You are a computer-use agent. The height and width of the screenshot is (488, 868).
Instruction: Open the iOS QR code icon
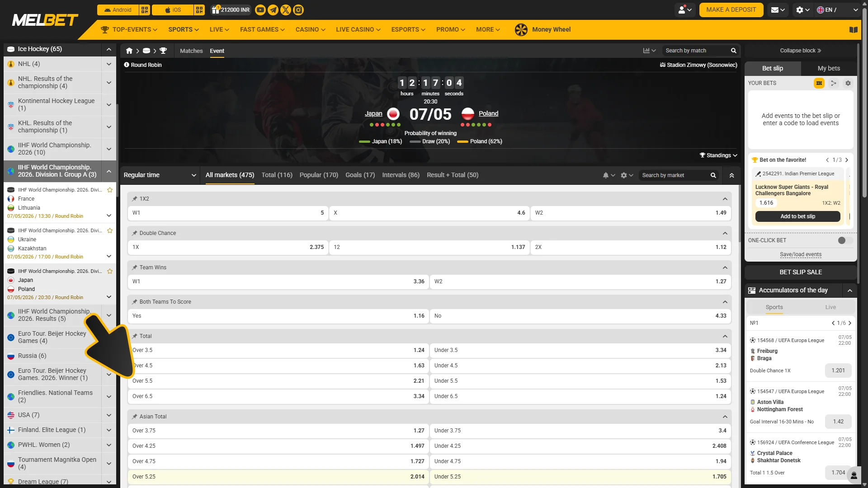point(199,10)
